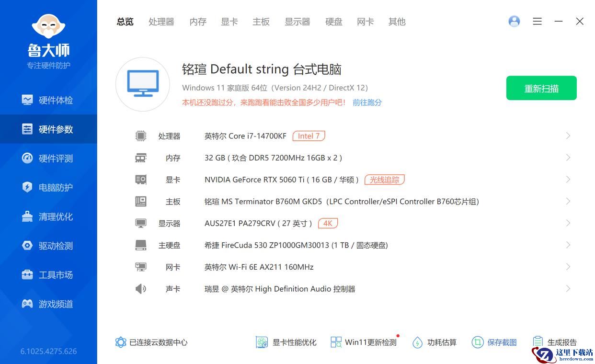595x364 pixels.
Task: Expand the 显示器 row chevron
Action: point(568,223)
